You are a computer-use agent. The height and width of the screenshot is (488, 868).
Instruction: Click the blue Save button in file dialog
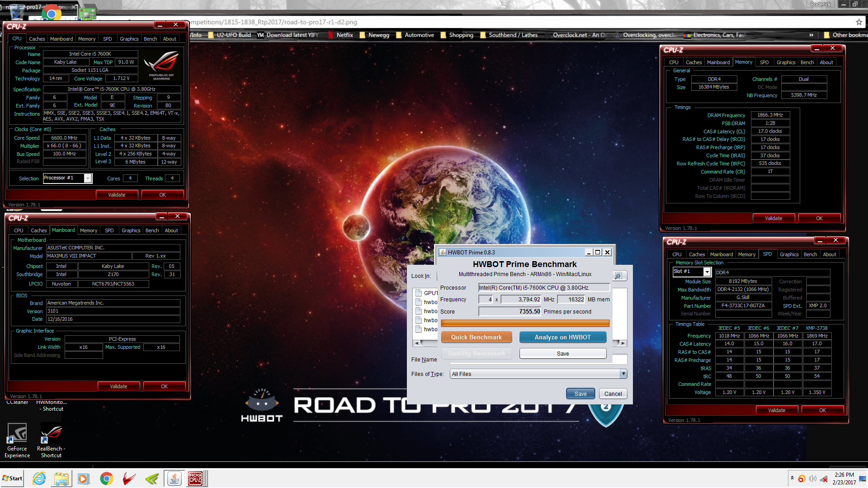coord(580,394)
